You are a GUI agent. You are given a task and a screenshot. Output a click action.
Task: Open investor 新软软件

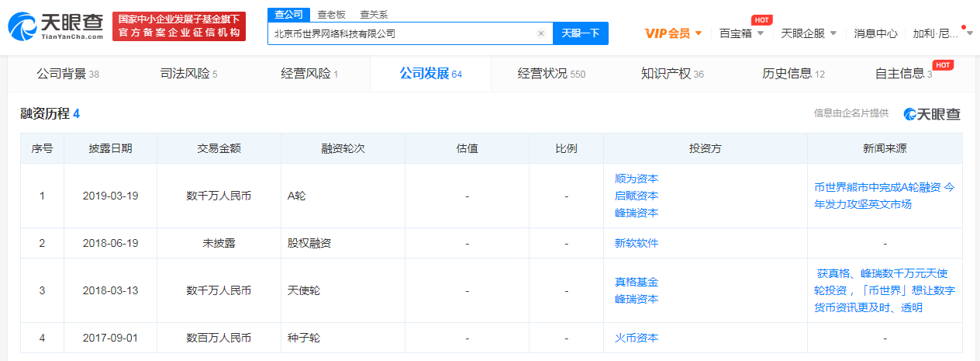click(x=637, y=243)
